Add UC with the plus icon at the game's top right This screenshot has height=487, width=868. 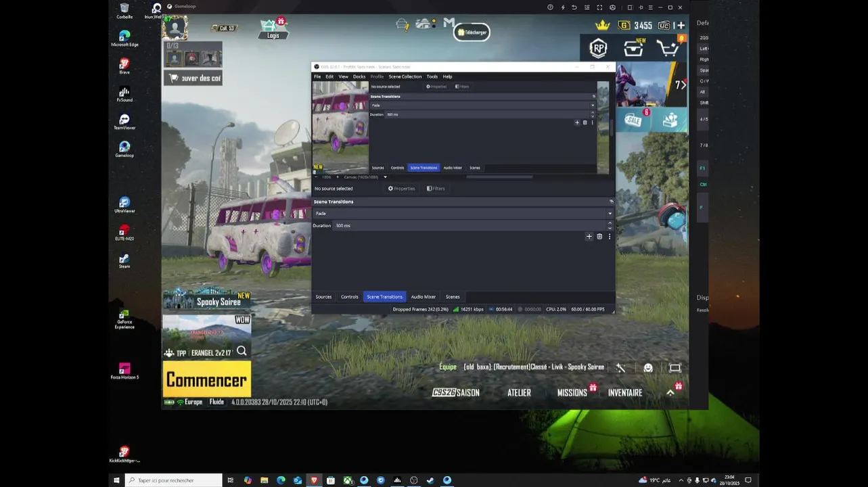[x=680, y=26]
